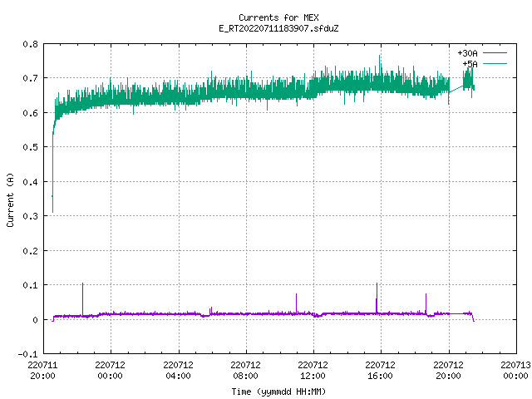Click the 0.7 y-axis tick label
The height and width of the screenshot is (399, 532).
(30, 78)
